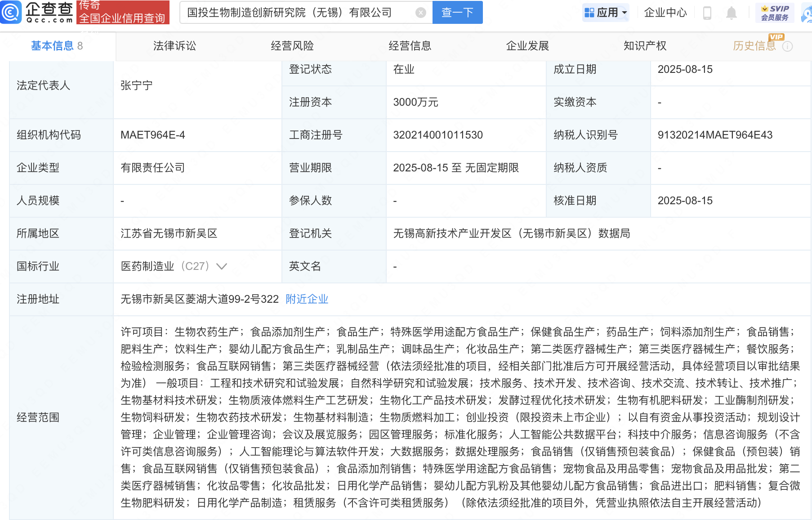
Task: Select taxpayer ID 91320214MAET964E43
Action: point(715,135)
